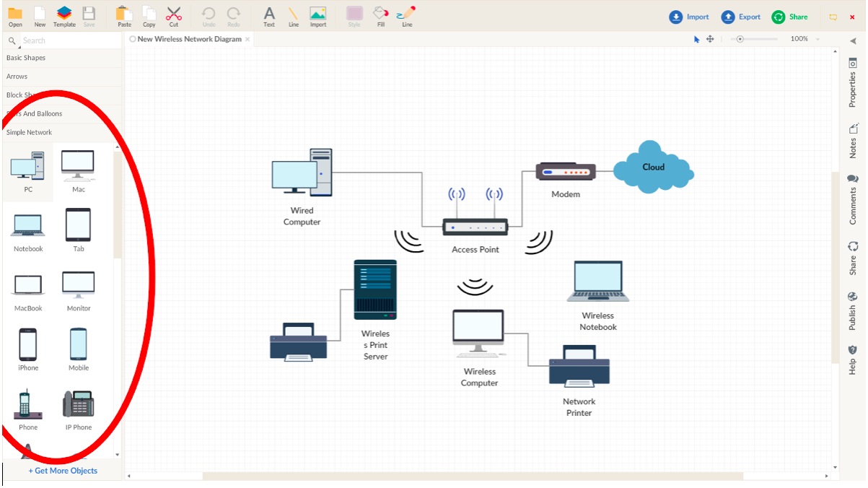Open the Fill bucket tool
Image resolution: width=868 pixels, height=488 pixels.
(380, 14)
